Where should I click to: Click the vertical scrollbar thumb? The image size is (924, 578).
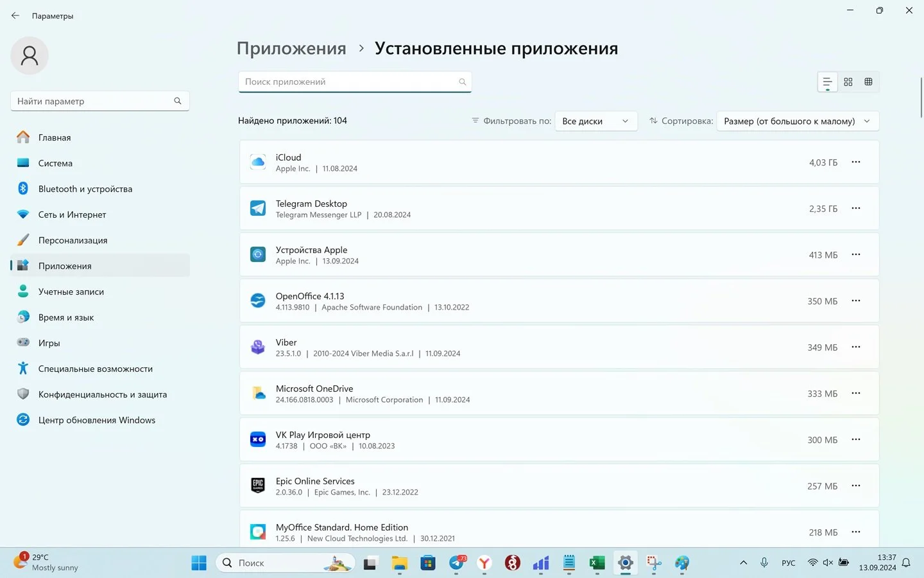[x=921, y=97]
